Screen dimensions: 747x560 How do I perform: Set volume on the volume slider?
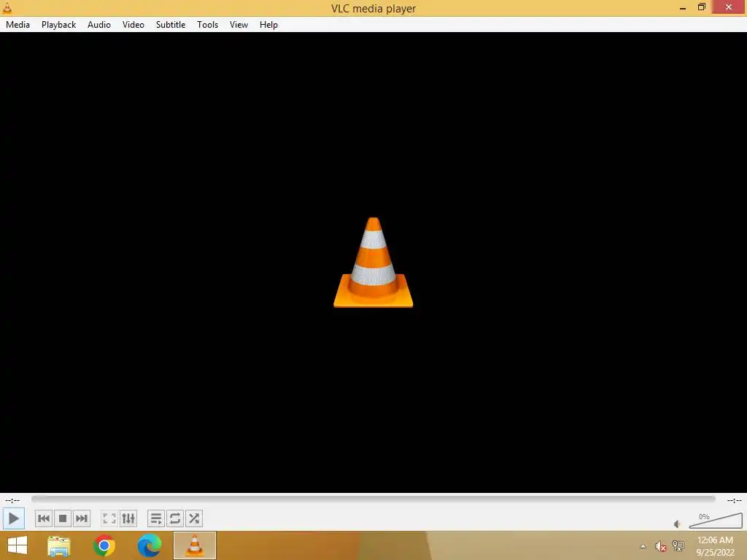tap(716, 521)
